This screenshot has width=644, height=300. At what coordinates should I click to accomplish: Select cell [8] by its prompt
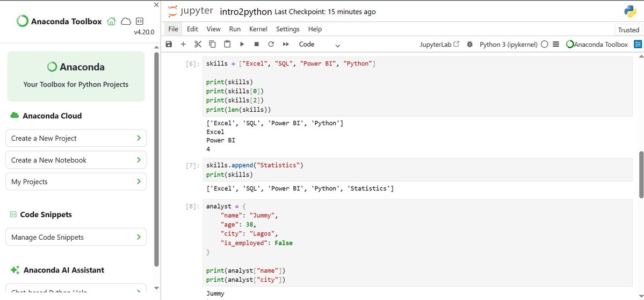tap(193, 206)
